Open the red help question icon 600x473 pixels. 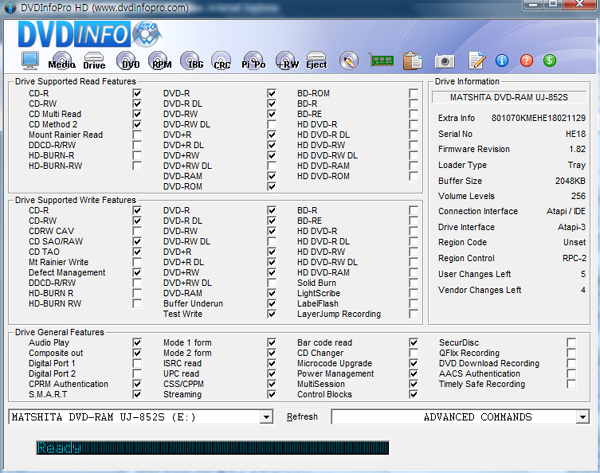pos(527,60)
